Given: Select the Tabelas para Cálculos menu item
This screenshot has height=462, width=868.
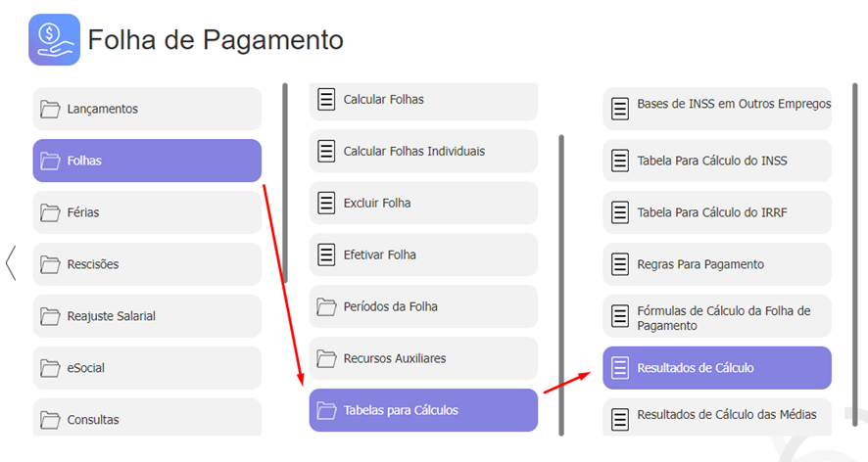Looking at the screenshot, I should [423, 410].
